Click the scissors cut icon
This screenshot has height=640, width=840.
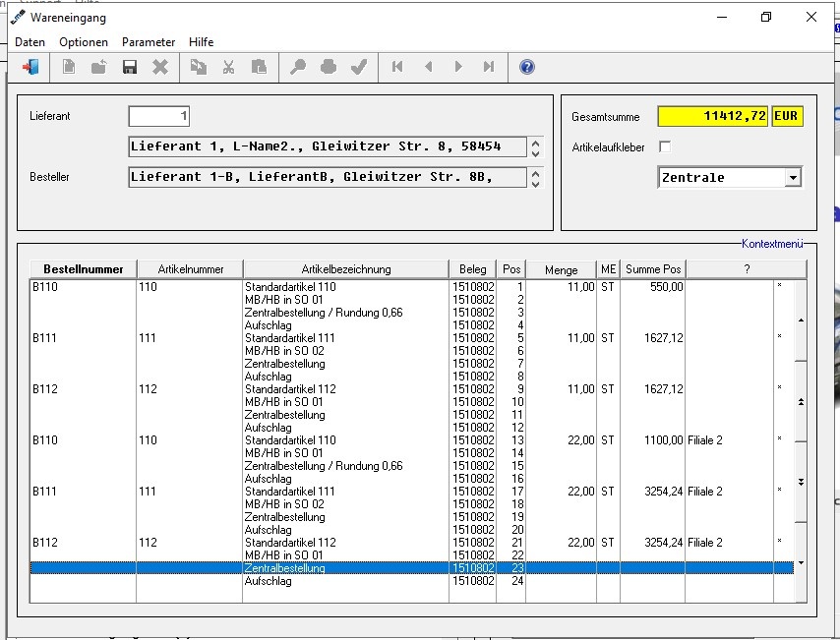[x=229, y=67]
